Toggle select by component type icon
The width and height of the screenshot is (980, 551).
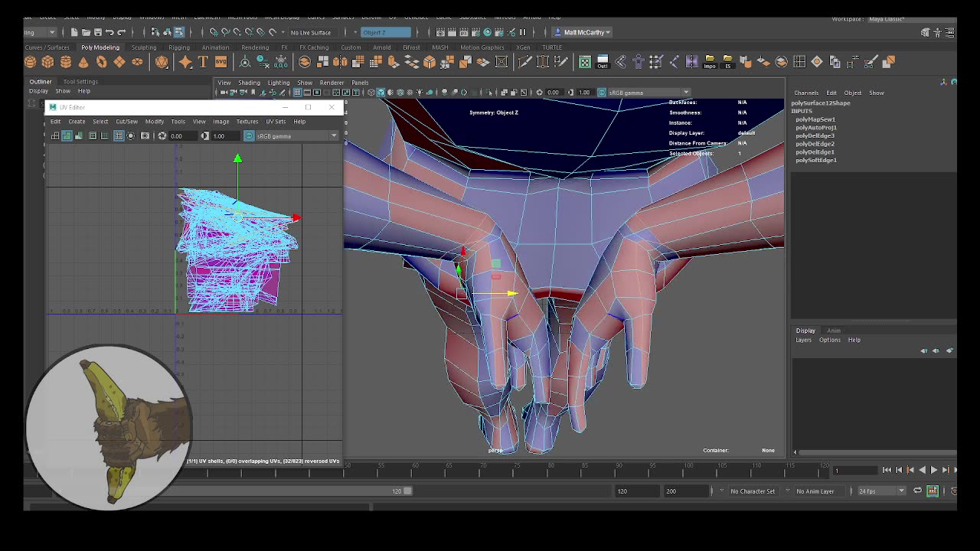click(178, 32)
